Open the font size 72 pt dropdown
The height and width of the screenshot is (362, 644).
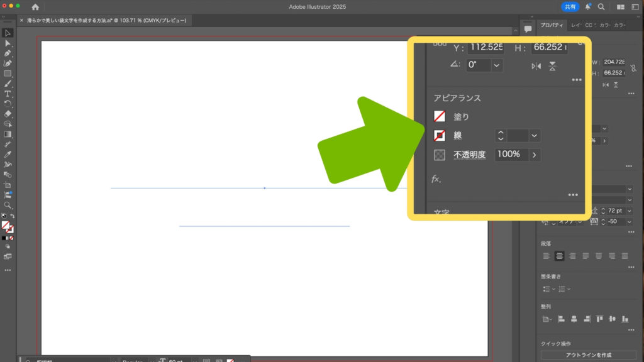tap(630, 211)
